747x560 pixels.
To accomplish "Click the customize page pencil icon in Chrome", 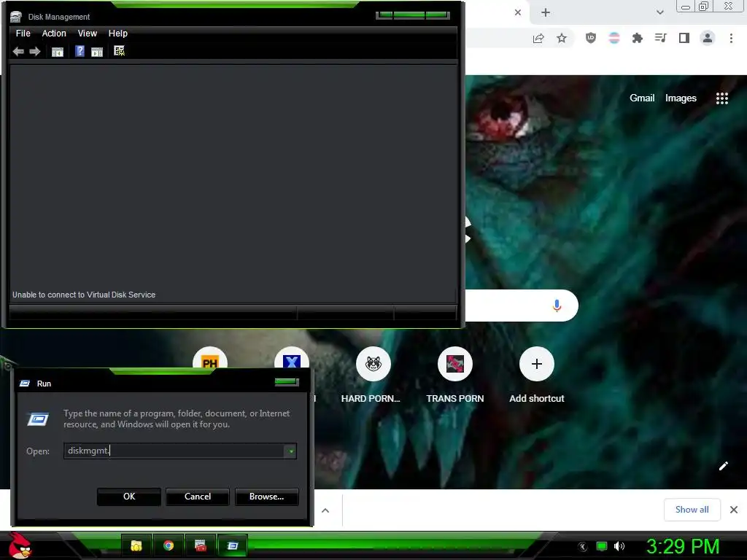I will (723, 466).
